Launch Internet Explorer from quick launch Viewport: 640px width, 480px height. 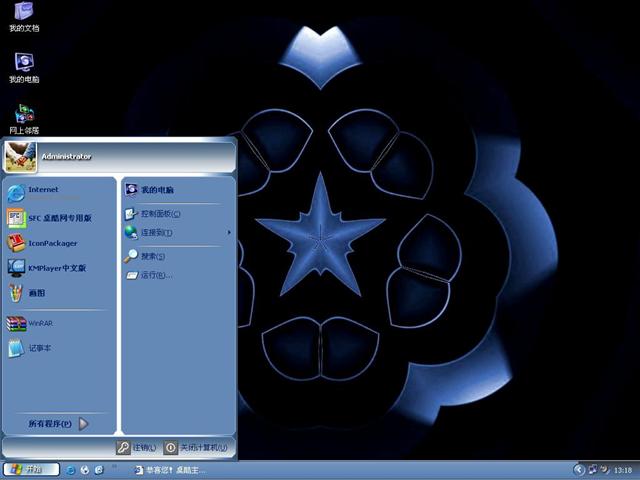(x=71, y=470)
